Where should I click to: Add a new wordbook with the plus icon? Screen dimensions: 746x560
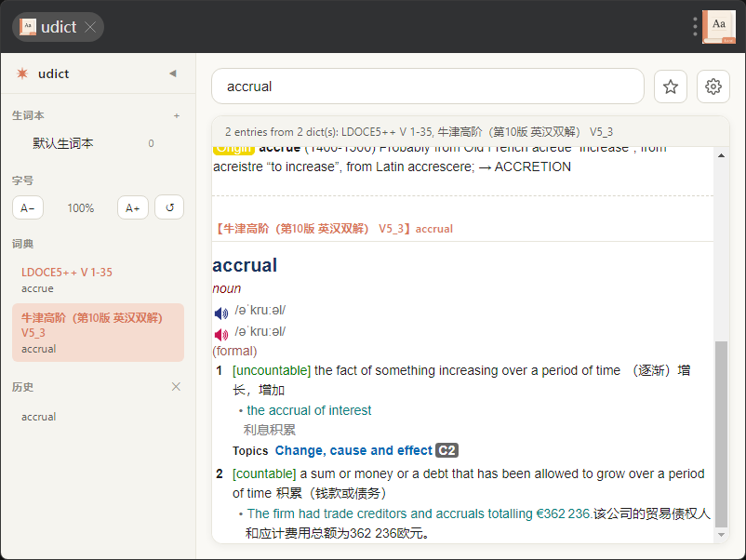[177, 115]
